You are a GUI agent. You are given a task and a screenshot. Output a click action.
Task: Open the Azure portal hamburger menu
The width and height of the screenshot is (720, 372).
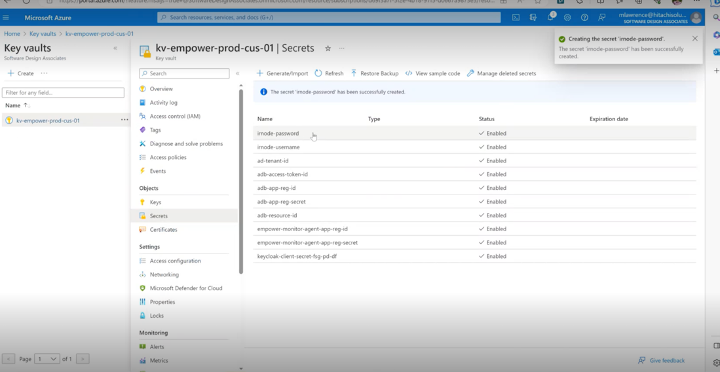coord(6,17)
